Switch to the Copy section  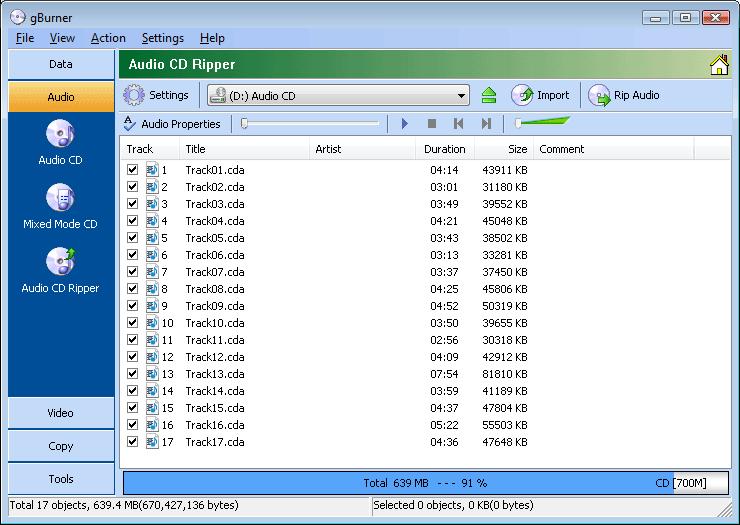coord(61,446)
